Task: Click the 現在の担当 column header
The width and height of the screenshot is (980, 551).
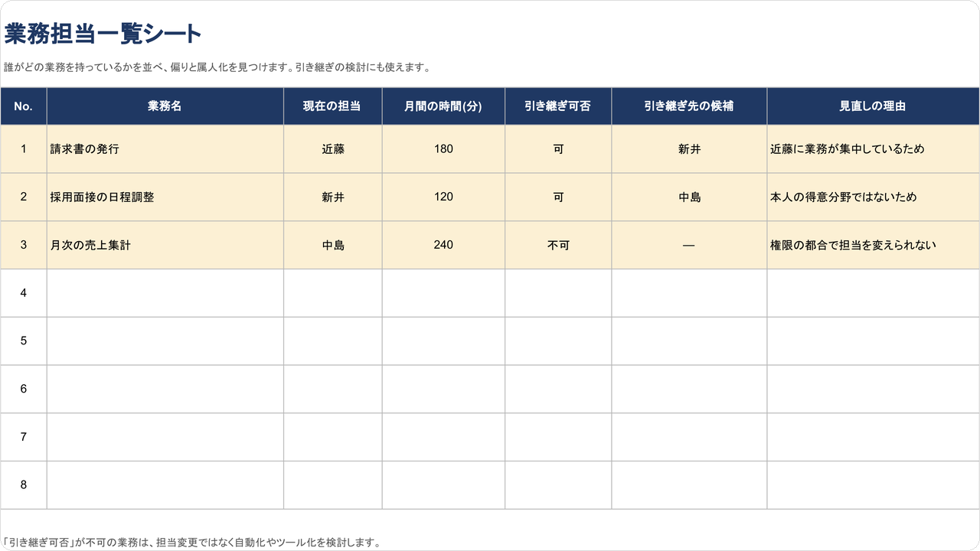Action: (x=333, y=106)
